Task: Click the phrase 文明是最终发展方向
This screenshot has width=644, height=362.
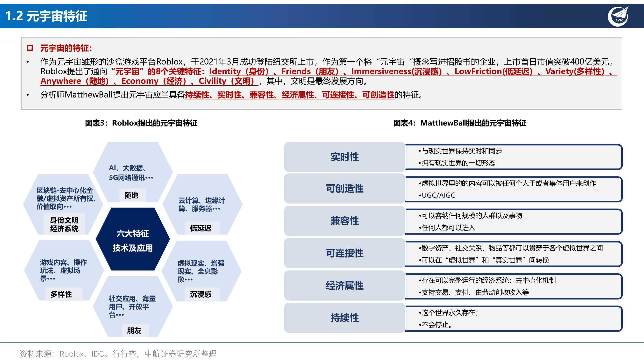Action: tap(327, 81)
